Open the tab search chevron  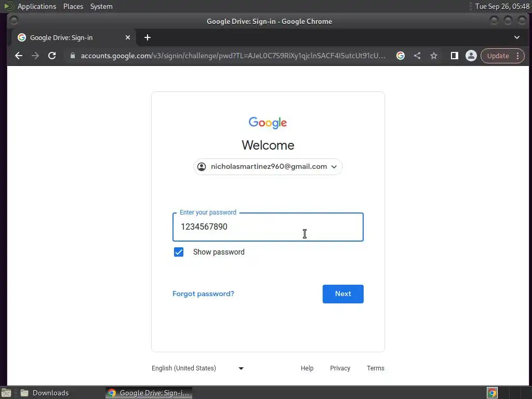click(x=517, y=37)
